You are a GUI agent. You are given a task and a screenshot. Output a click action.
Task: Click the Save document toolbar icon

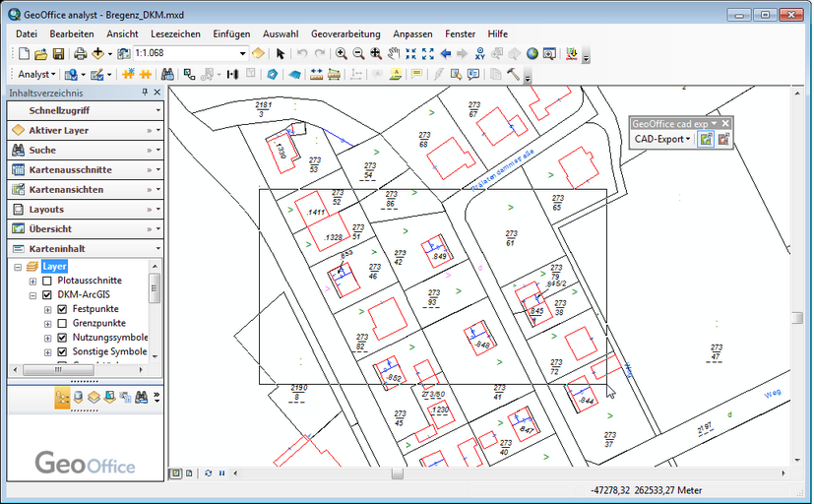(x=58, y=53)
